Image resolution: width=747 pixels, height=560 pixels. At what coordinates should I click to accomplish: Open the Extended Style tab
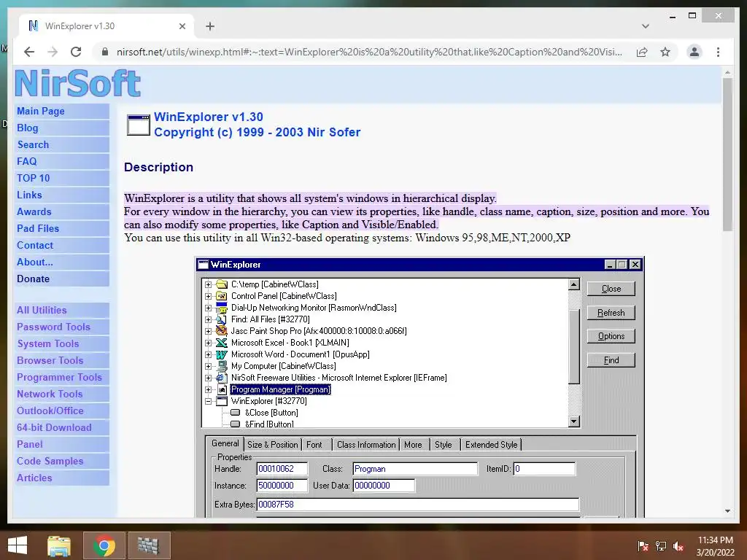point(491,445)
